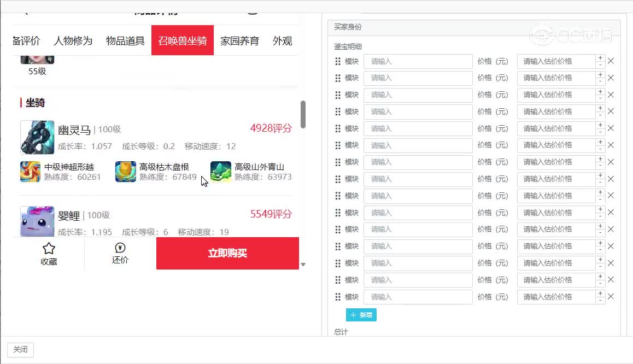Click drag handle of first 模块 row
Screen dimensions: 633x364
point(338,61)
